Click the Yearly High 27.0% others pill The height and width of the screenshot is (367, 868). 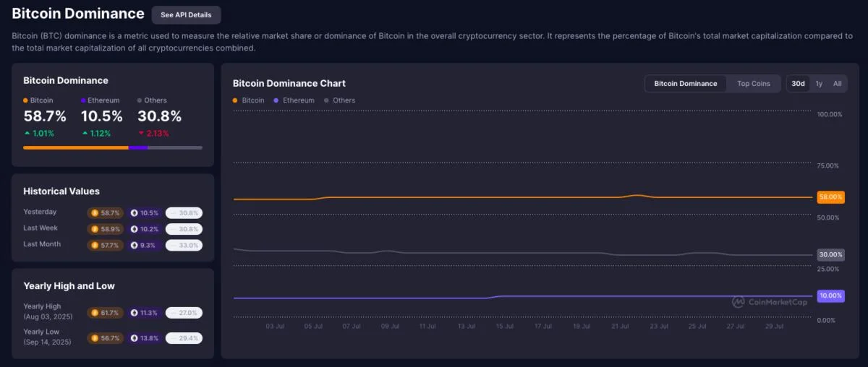tap(184, 313)
